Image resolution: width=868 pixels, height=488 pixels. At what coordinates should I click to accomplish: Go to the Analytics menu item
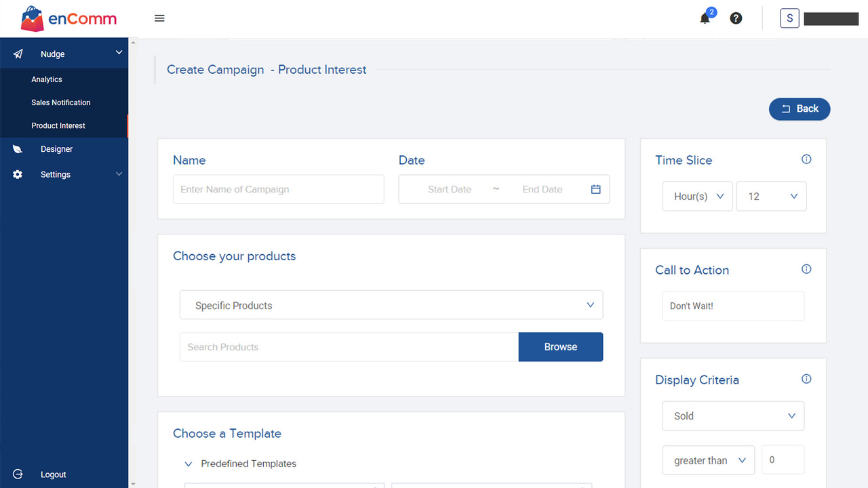pyautogui.click(x=46, y=79)
